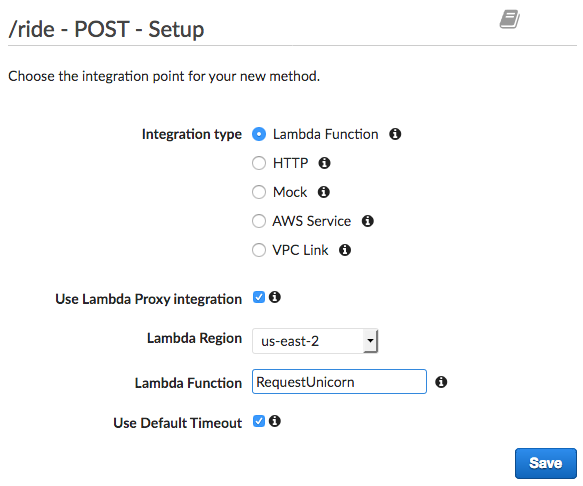Select the HTTP integration type
Image resolution: width=583 pixels, height=486 pixels.
(259, 163)
